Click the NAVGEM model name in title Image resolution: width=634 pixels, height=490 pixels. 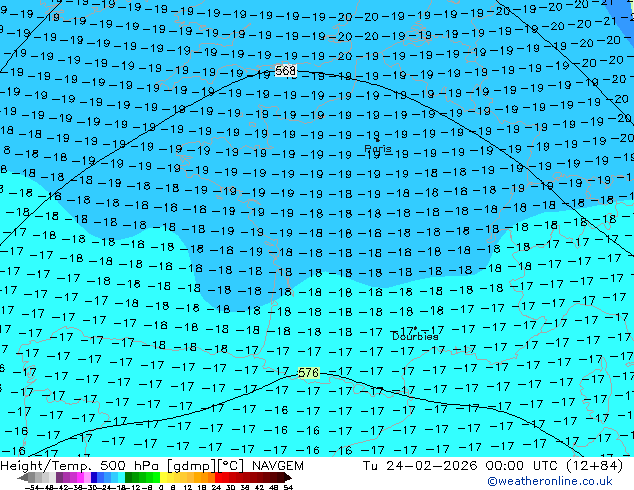coord(277,466)
